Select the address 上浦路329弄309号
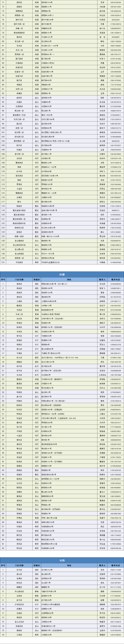The height and width of the screenshot is (644, 124). point(49,301)
